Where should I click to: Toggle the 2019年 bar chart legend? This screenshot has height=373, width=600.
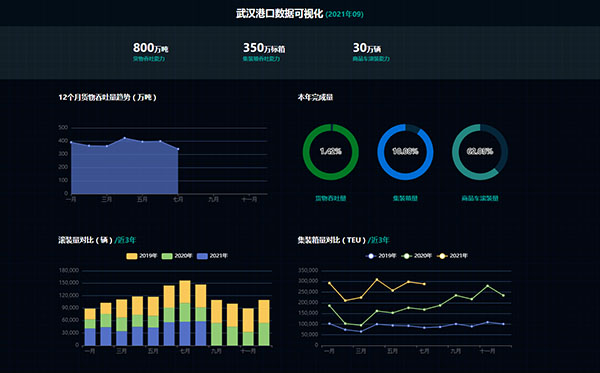coord(142,256)
